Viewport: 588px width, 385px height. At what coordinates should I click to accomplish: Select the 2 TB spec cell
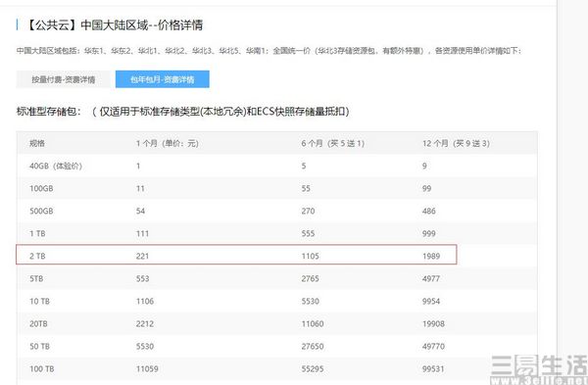[37, 256]
